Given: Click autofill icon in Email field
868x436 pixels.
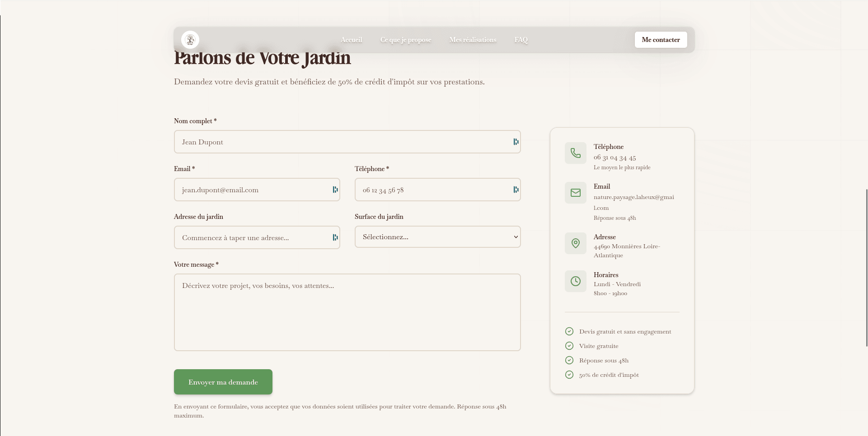Looking at the screenshot, I should click(335, 190).
